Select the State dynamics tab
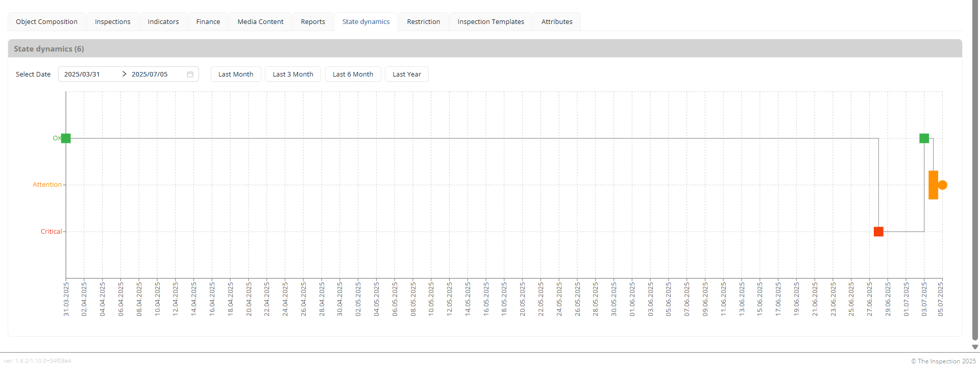The width and height of the screenshot is (980, 370). (366, 22)
